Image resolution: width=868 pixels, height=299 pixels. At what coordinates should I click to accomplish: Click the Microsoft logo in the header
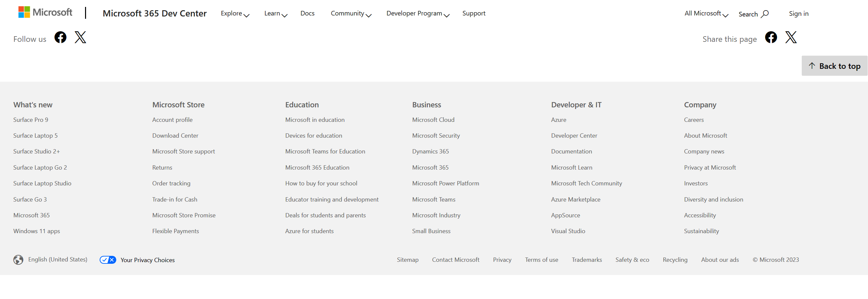(x=45, y=13)
